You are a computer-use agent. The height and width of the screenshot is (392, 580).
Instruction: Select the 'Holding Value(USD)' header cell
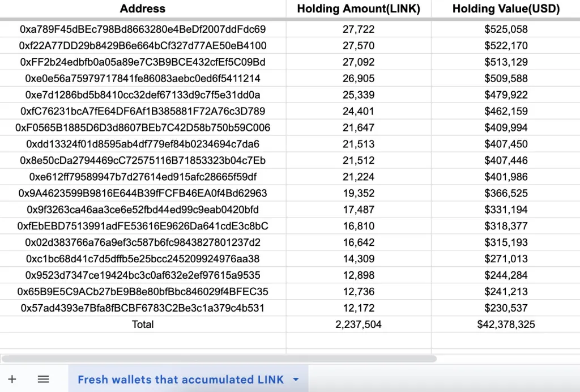pos(506,8)
